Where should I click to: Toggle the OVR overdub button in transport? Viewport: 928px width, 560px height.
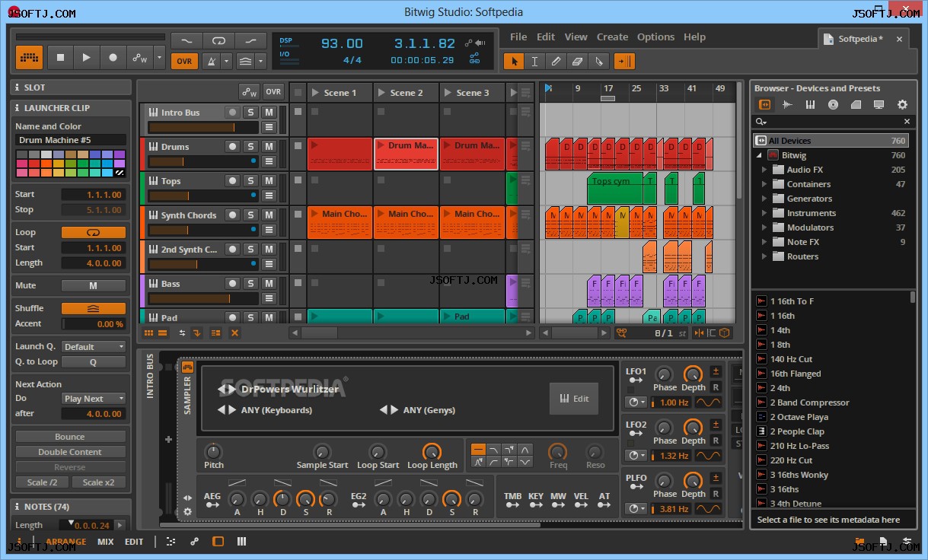click(183, 61)
